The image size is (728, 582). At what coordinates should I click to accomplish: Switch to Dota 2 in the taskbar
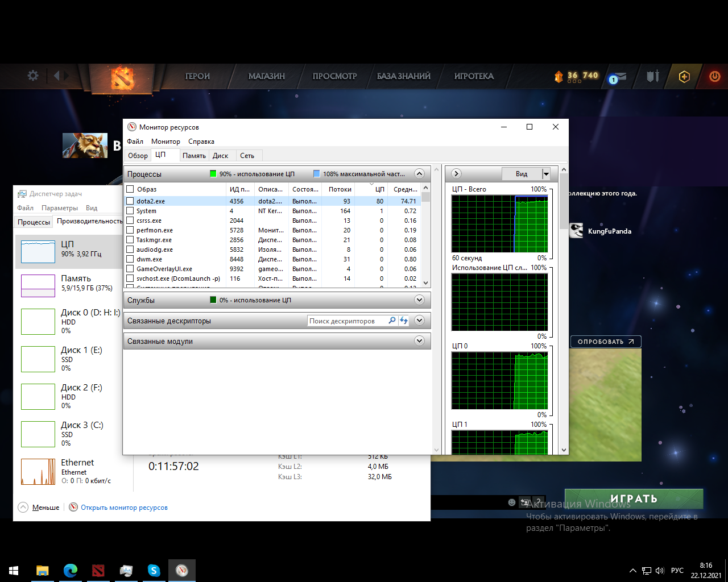pyautogui.click(x=98, y=571)
